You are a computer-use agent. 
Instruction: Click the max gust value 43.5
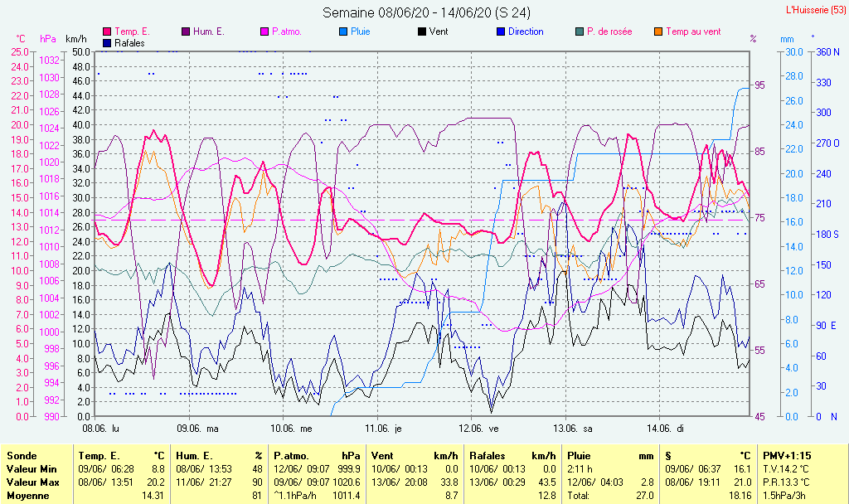coord(547,482)
